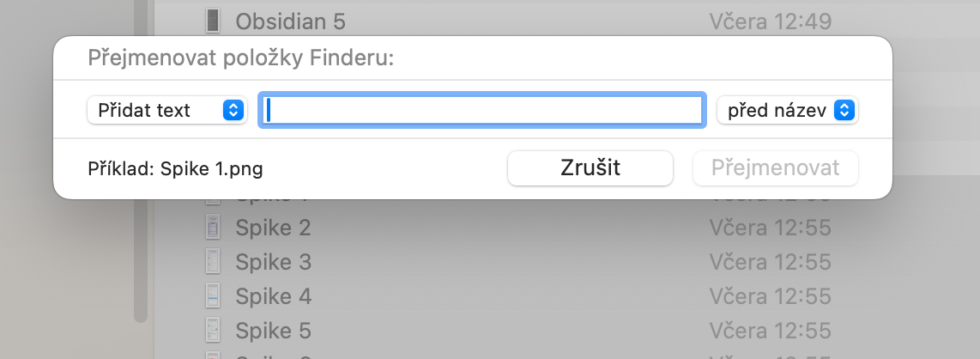
Task: Focus the rename text input field
Action: click(x=482, y=110)
